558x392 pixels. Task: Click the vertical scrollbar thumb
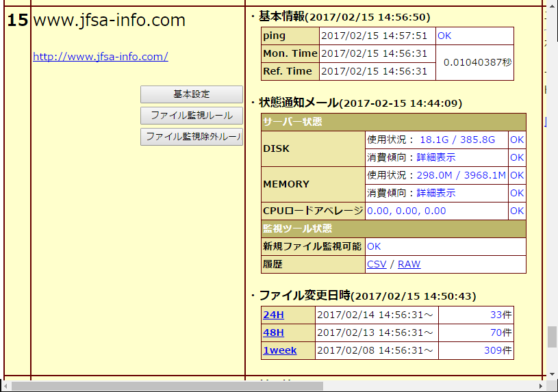(x=552, y=337)
